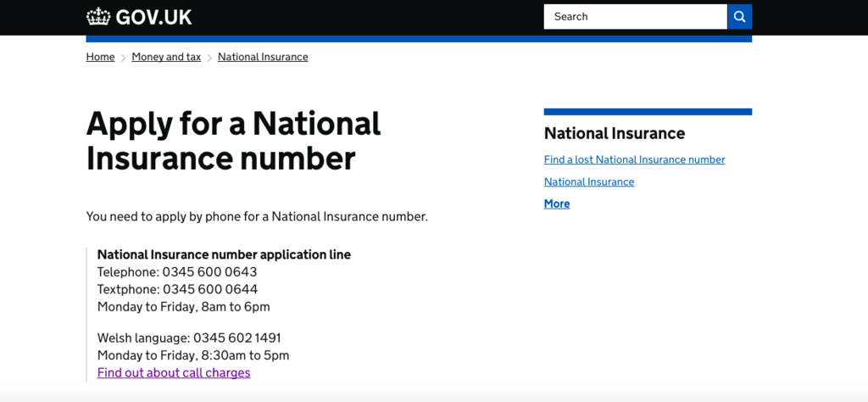Click the Telephone: 0345 600 0643 line
The image size is (868, 402).
[x=177, y=272]
